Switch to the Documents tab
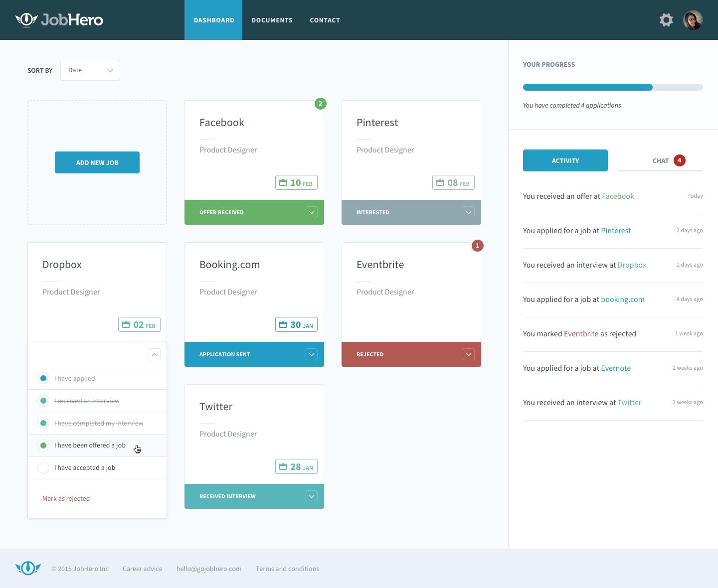The height and width of the screenshot is (588, 718). (x=272, y=20)
